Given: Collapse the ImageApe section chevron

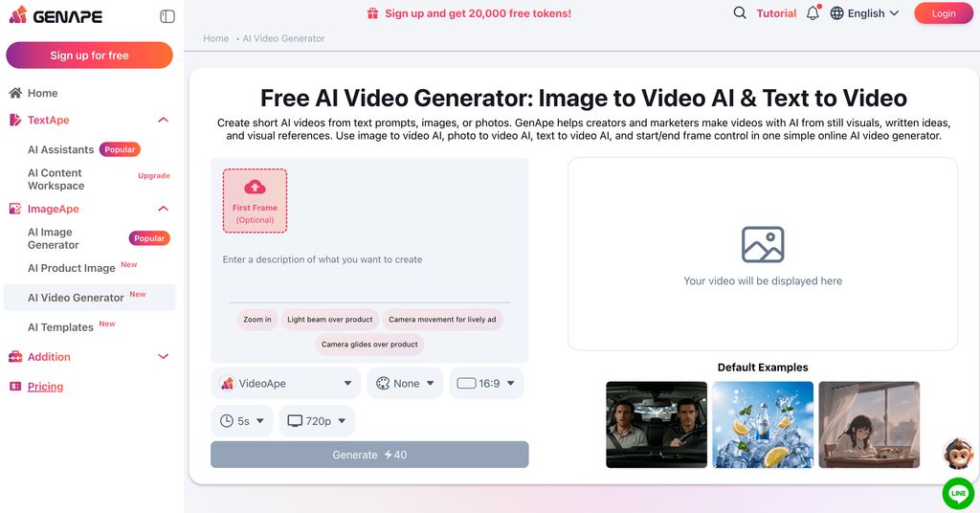Looking at the screenshot, I should (163, 209).
